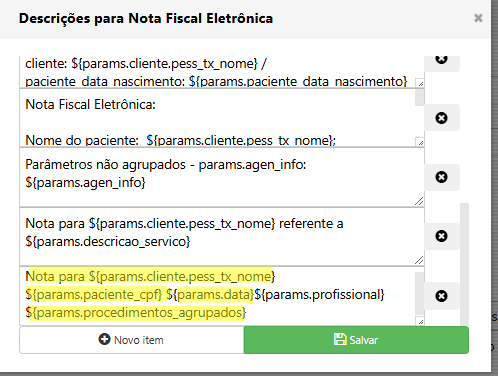
Task: Add a new item with Novo item
Action: coord(132,340)
